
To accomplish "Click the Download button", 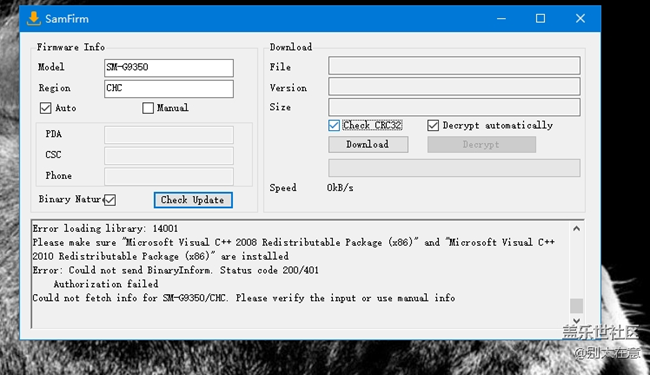I will [x=368, y=145].
